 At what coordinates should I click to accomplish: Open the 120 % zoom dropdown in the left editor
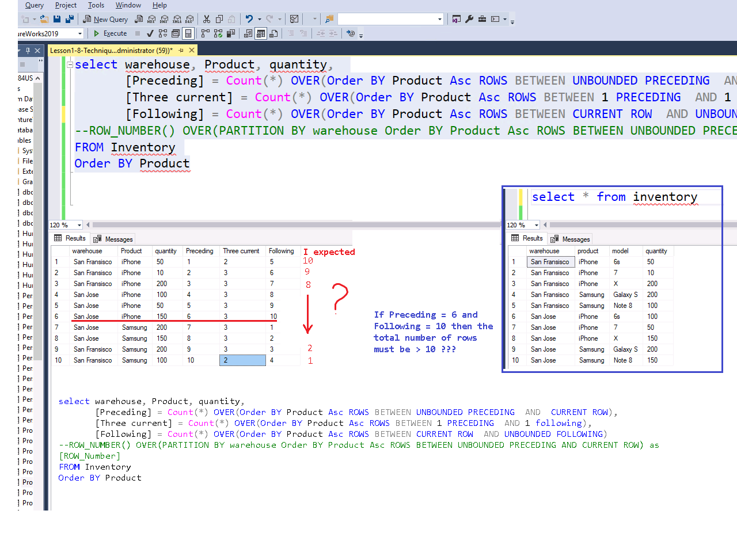coord(79,225)
